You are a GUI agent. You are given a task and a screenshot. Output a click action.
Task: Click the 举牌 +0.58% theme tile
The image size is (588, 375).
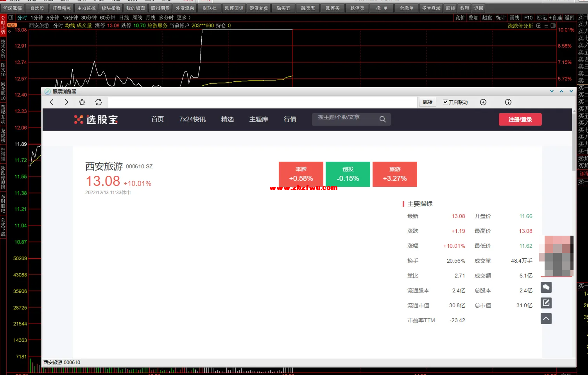[x=301, y=174]
